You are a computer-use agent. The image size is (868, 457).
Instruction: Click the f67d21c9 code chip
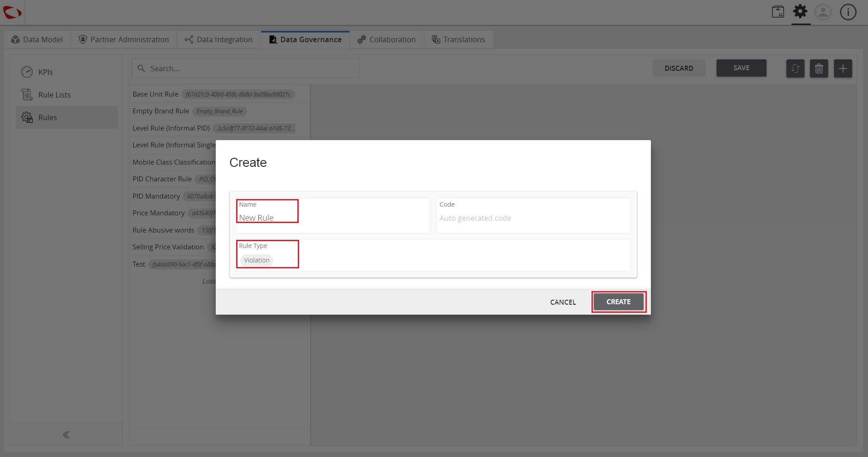pos(238,94)
